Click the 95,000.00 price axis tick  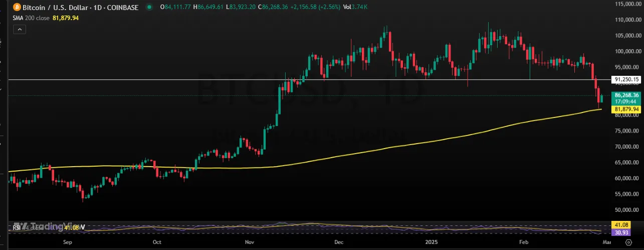628,67
